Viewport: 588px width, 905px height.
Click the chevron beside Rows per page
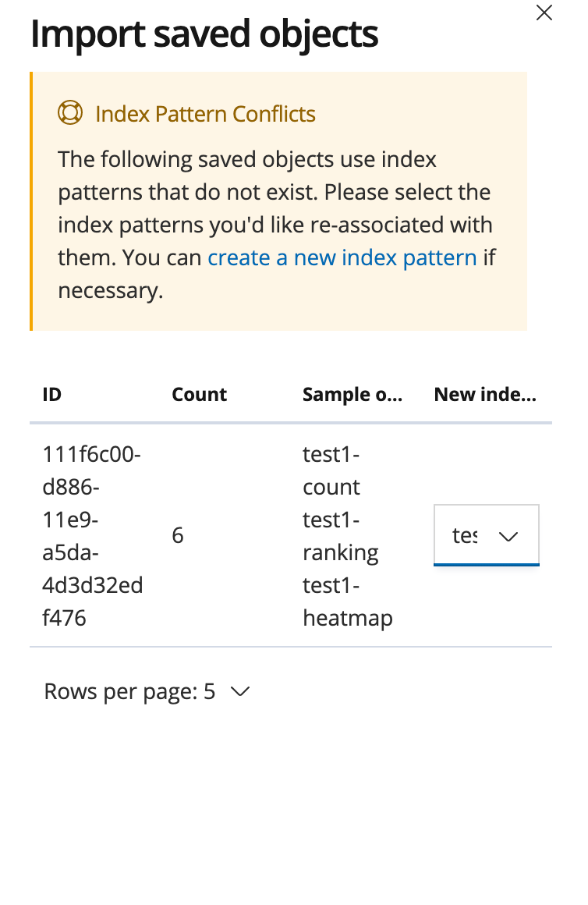click(239, 691)
